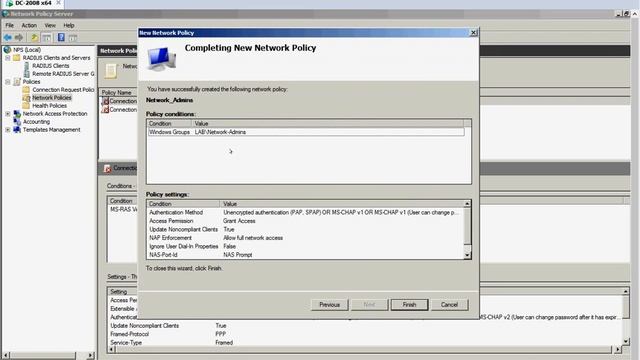This screenshot has height=360, width=640.
Task: Click Policy settings scrollbar down arrow
Action: [467, 256]
